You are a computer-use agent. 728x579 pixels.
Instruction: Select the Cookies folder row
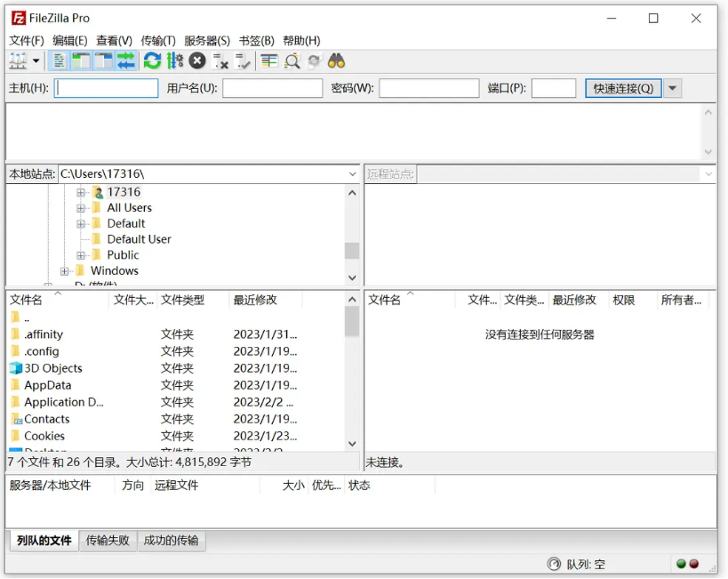(175, 437)
